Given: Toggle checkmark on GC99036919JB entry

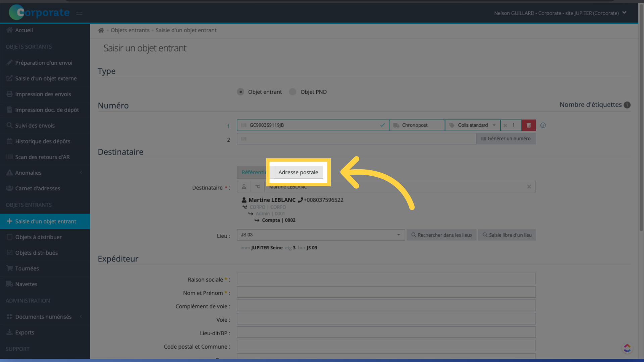Looking at the screenshot, I should pos(382,125).
